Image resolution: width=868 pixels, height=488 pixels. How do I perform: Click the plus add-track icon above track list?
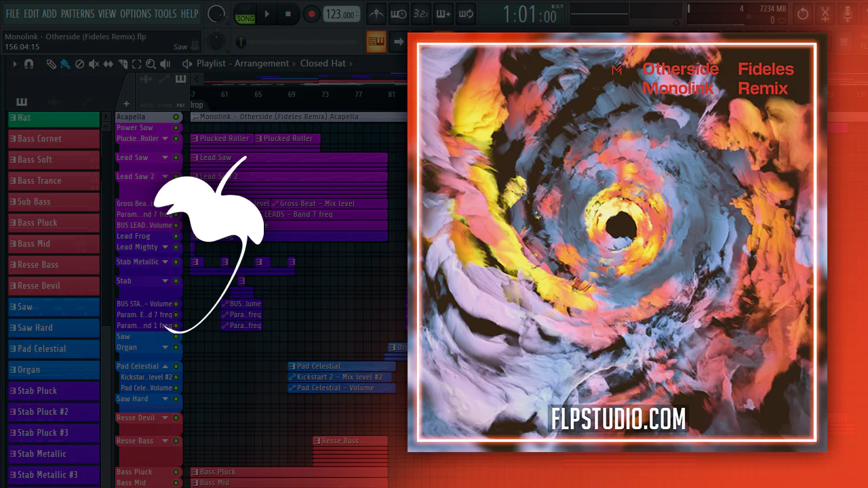[126, 104]
